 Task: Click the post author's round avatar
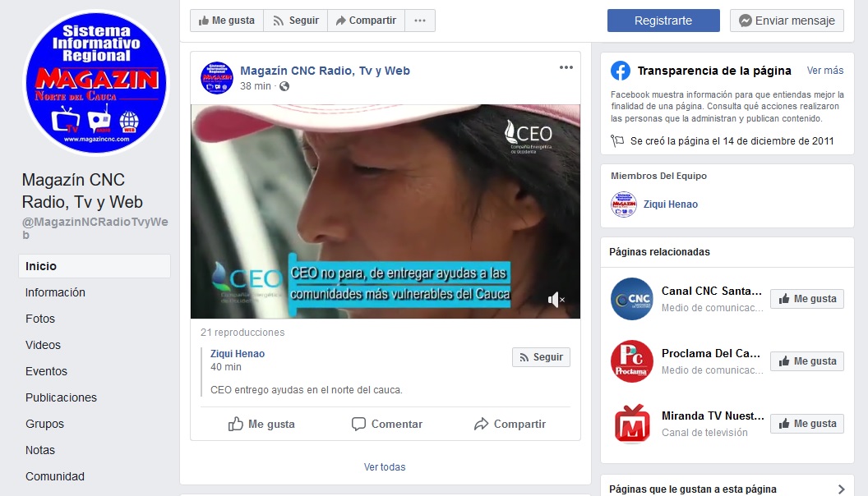pyautogui.click(x=217, y=78)
